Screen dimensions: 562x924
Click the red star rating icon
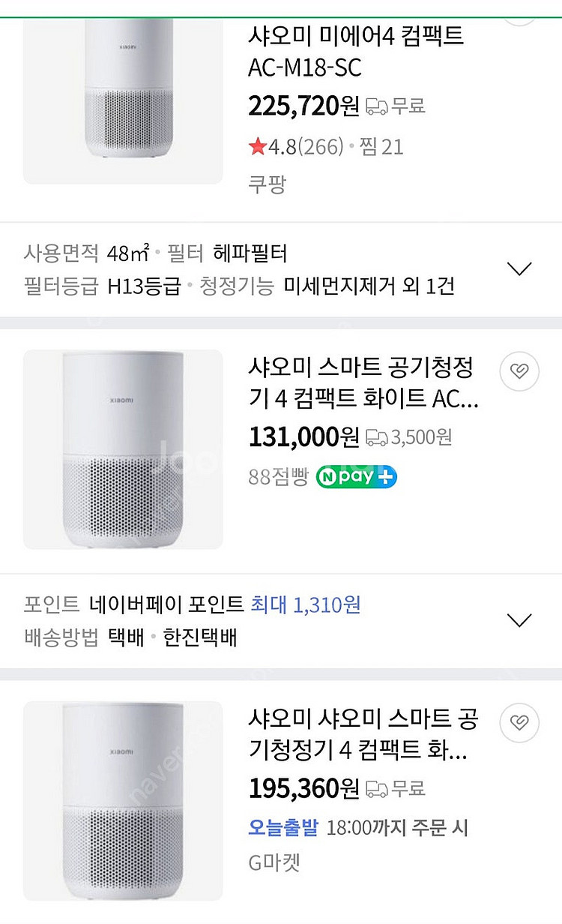tap(258, 147)
